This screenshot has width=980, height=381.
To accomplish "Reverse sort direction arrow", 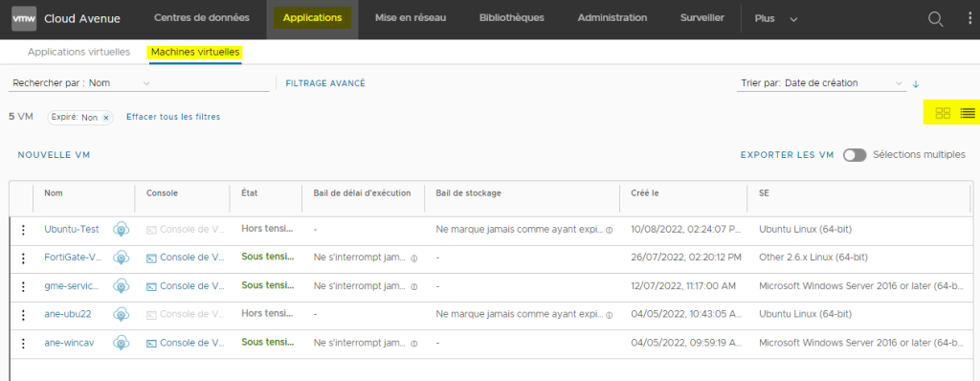I will point(916,83).
